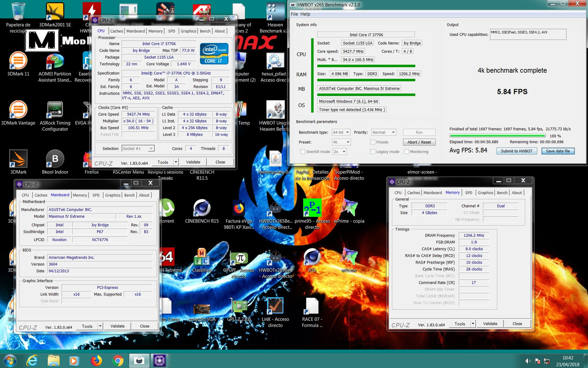Open the Help menu in HWBOT x265
Viewport: 588px width, 368px height.
(x=305, y=14)
